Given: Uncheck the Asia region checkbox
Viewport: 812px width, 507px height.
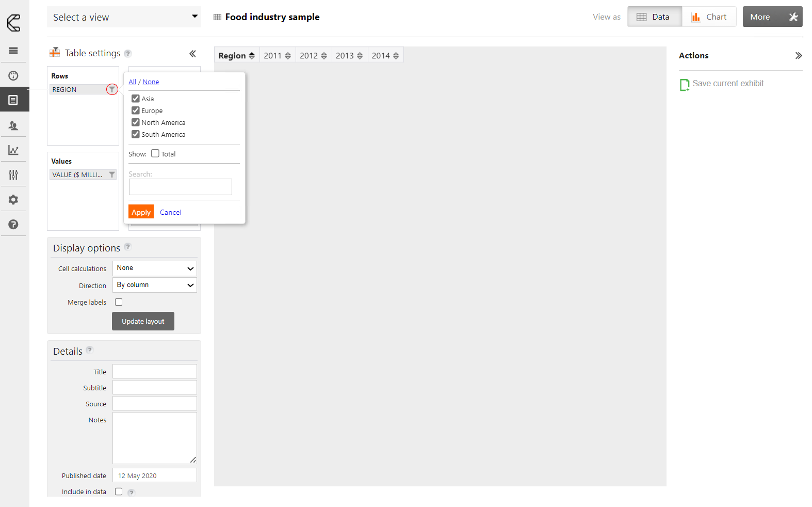Looking at the screenshot, I should click(x=136, y=99).
